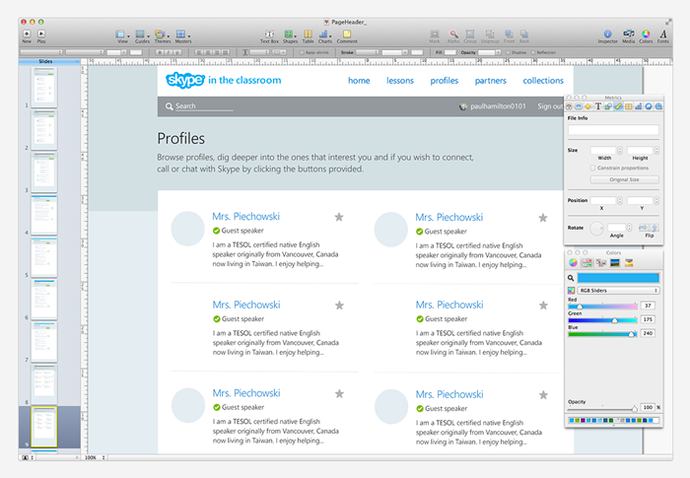Open the Inspector panel
Viewport: 690px width, 478px height.
coord(608,34)
